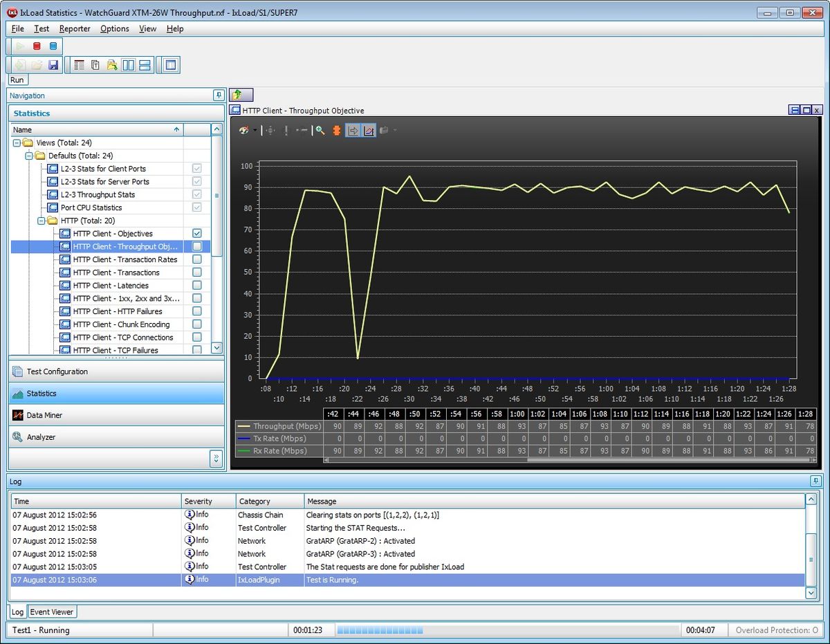Click the Save toolbar icon

coord(53,64)
